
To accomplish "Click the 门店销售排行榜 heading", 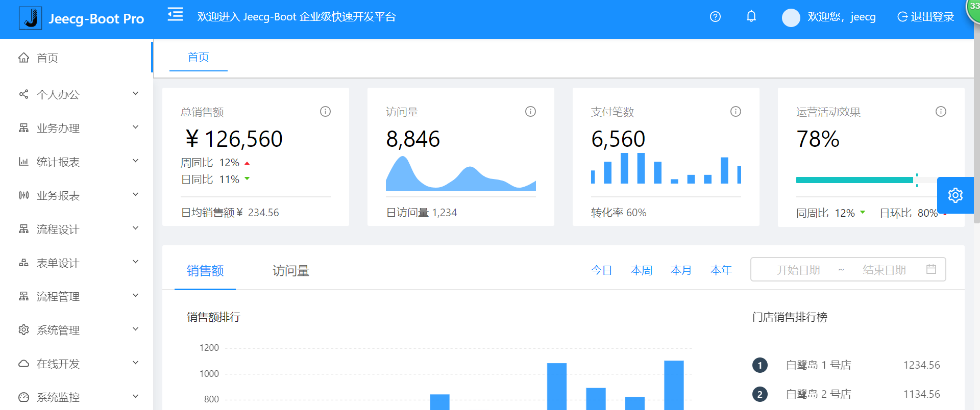I will tap(790, 317).
